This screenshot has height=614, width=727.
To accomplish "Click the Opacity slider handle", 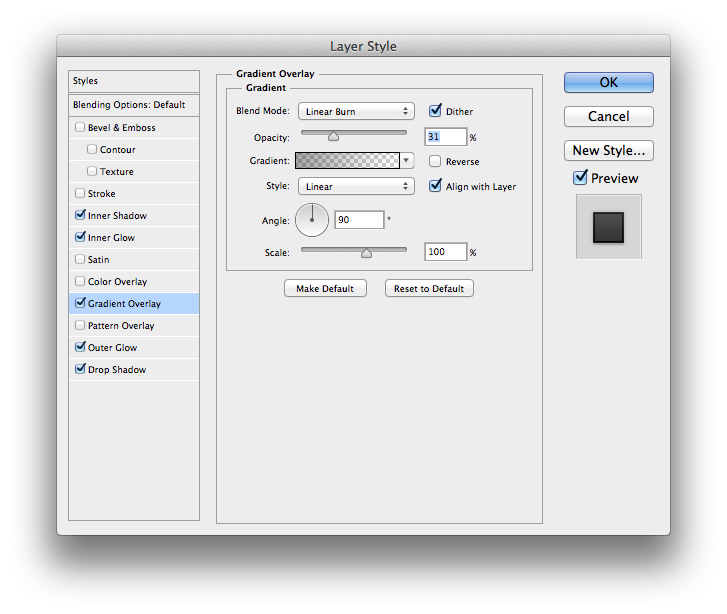I will pos(333,136).
